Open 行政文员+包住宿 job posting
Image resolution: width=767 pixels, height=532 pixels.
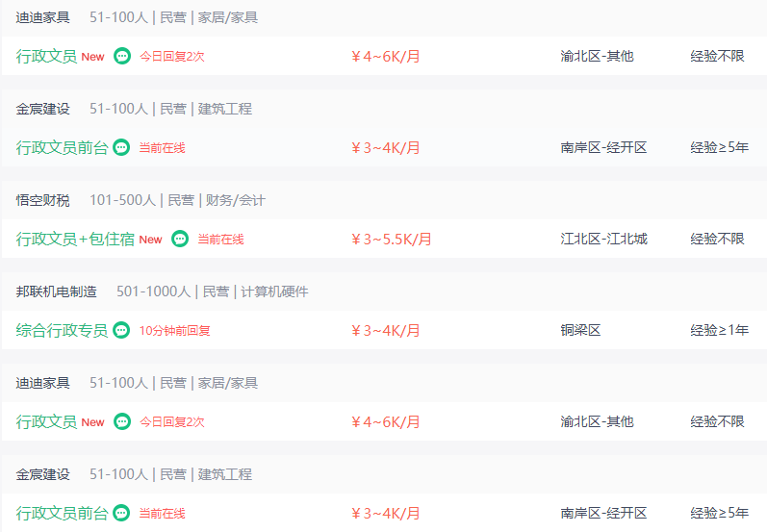(75, 239)
